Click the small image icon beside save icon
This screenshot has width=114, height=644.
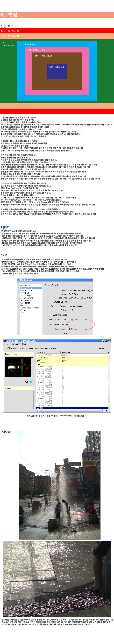coord(31,382)
